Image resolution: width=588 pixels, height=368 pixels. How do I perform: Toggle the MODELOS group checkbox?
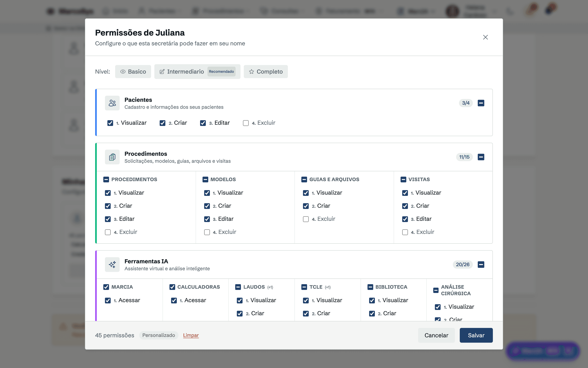pos(205,179)
